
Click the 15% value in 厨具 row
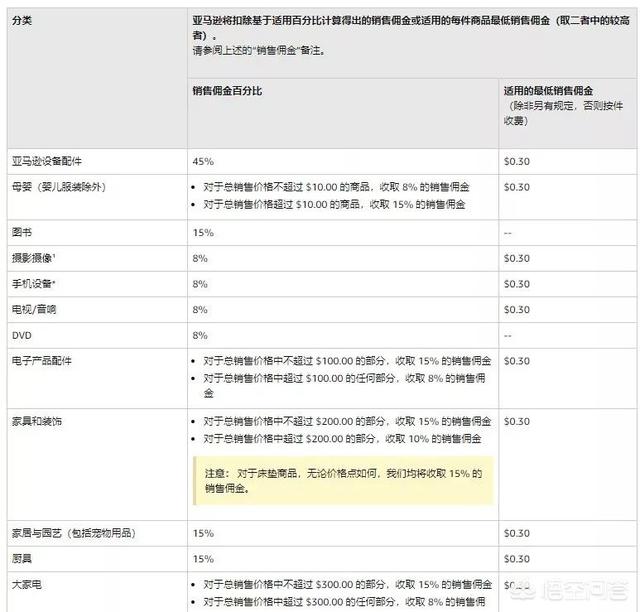[x=203, y=559]
